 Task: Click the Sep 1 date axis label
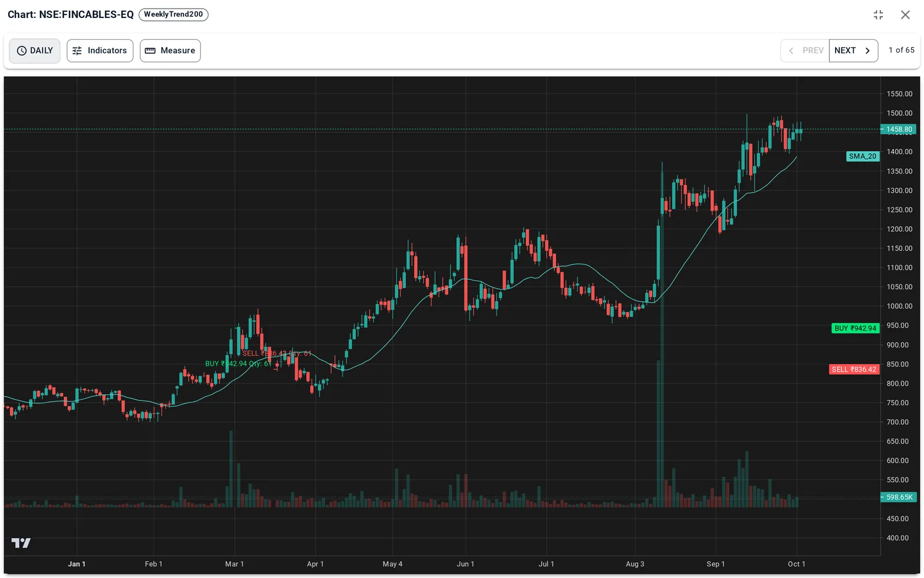(716, 564)
